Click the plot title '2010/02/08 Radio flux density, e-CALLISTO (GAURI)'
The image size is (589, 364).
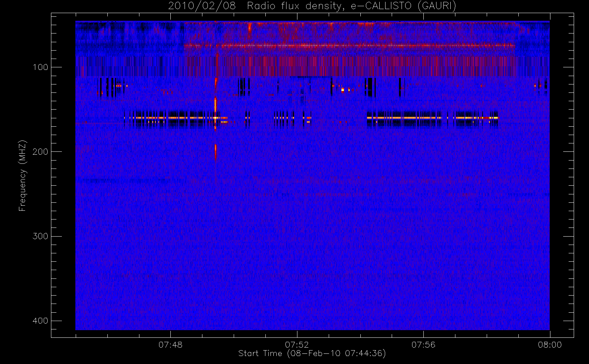[312, 6]
